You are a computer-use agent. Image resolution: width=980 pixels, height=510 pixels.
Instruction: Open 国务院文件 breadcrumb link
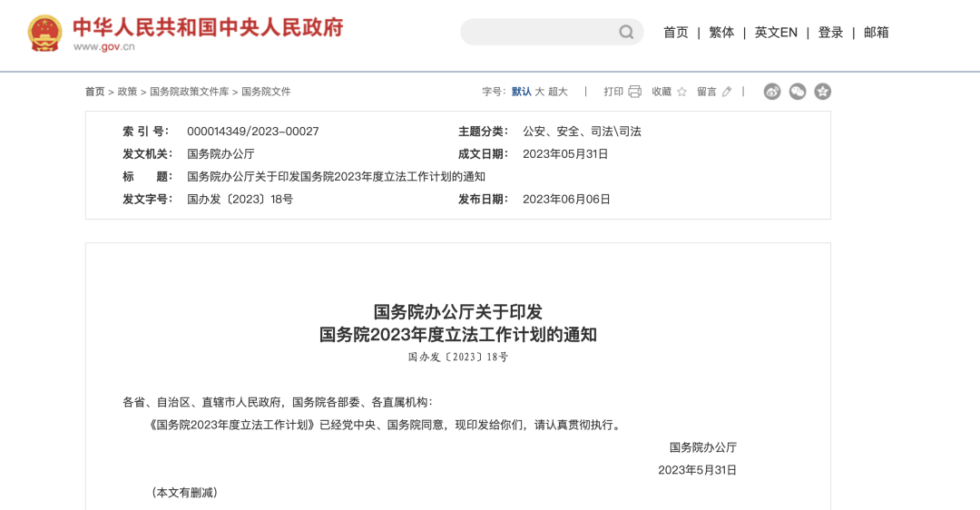pyautogui.click(x=266, y=92)
